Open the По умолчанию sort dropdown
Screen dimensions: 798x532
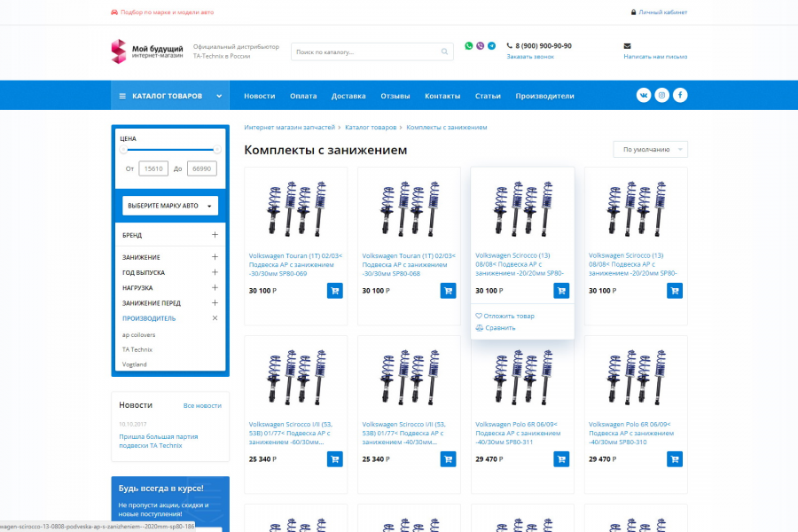click(651, 150)
